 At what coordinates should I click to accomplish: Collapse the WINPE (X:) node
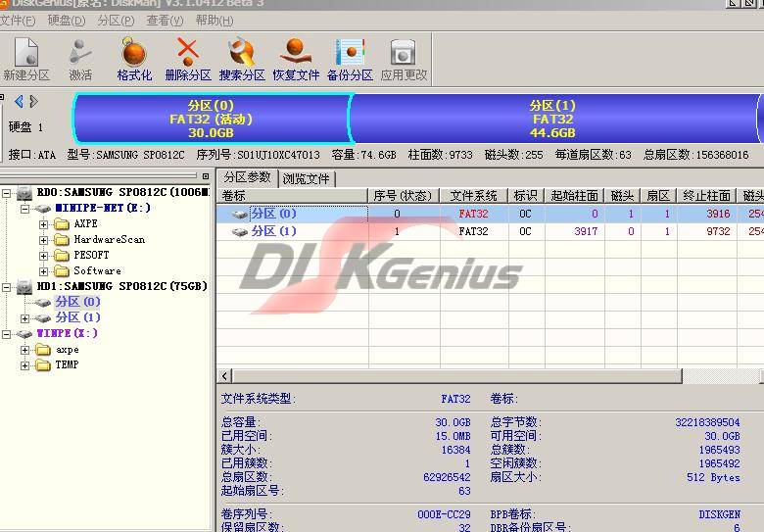(x=6, y=334)
